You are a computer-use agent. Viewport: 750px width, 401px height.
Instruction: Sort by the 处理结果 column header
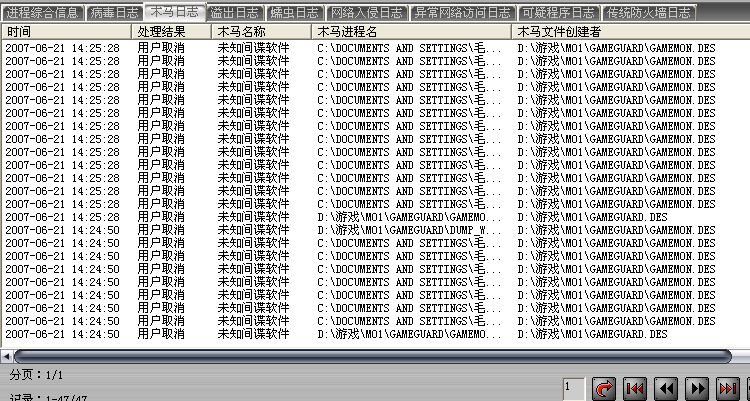[x=172, y=32]
